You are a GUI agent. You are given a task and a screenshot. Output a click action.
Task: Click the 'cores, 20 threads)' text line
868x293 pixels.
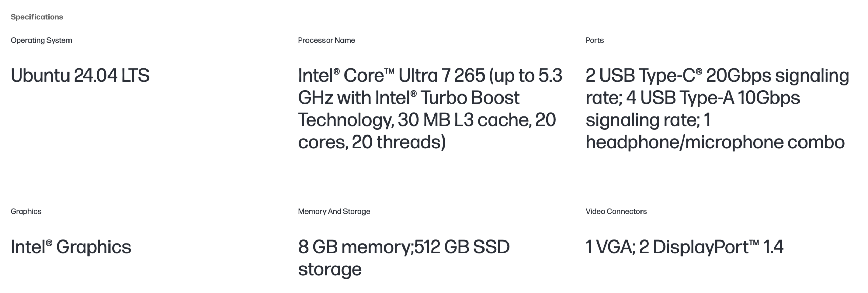pyautogui.click(x=372, y=142)
